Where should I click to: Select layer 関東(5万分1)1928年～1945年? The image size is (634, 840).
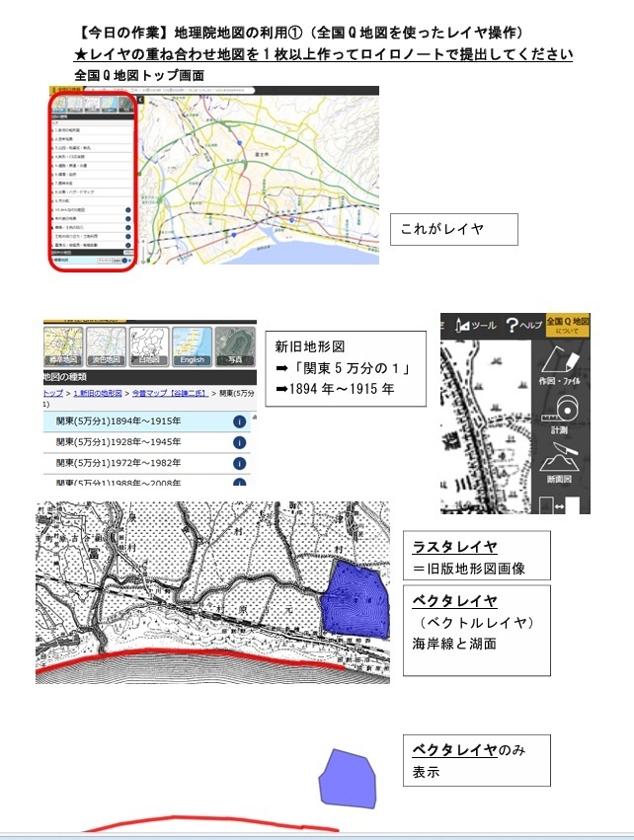[123, 442]
